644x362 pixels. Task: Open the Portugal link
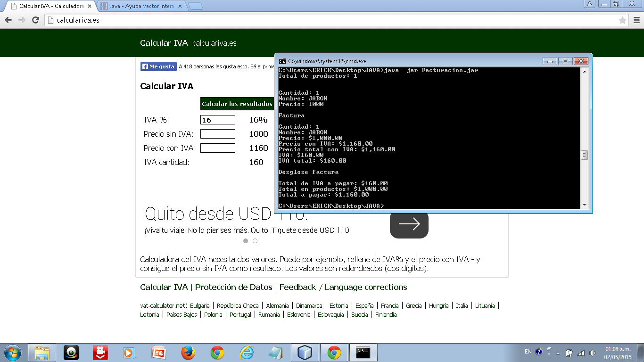pyautogui.click(x=240, y=315)
